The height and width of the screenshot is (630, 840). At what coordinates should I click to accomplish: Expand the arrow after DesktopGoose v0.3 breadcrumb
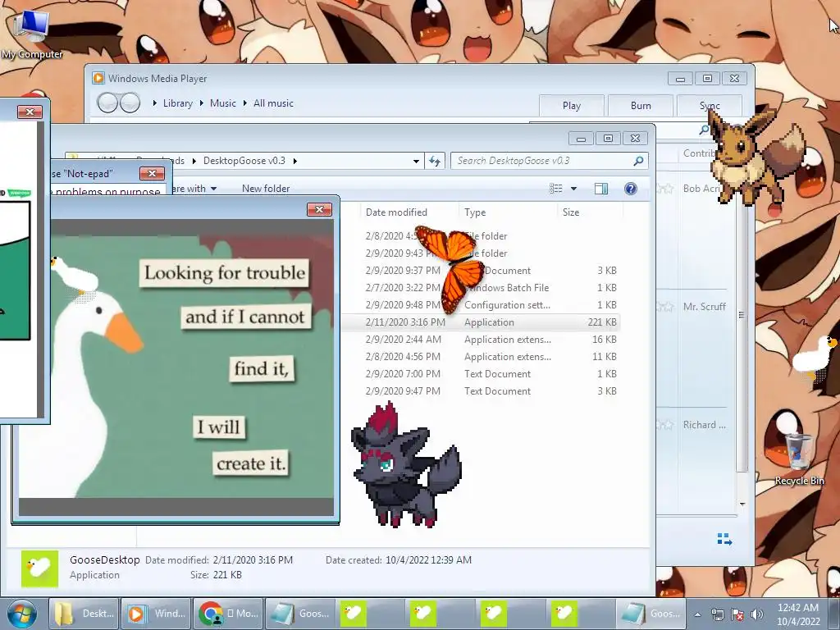tap(294, 161)
